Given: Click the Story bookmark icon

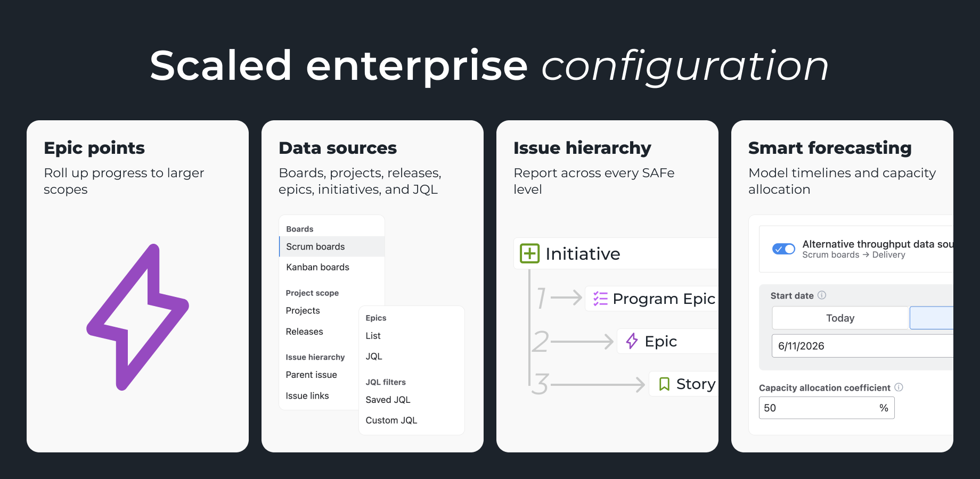Looking at the screenshot, I should [664, 384].
